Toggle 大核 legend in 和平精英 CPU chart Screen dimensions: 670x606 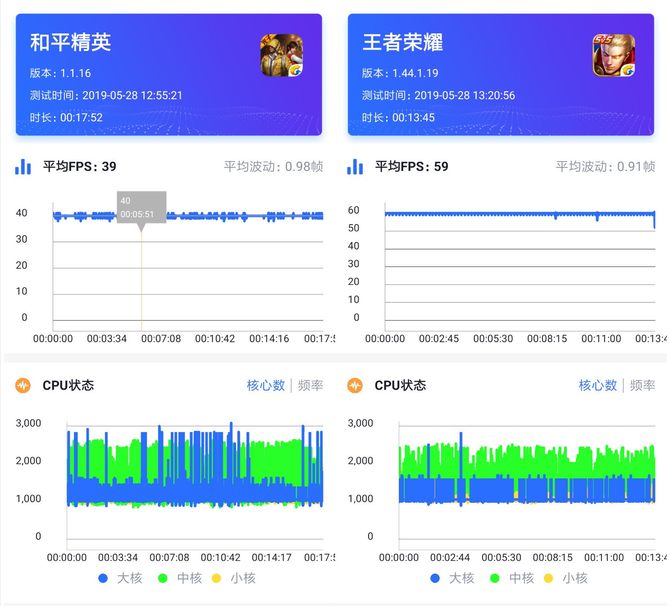click(120, 578)
